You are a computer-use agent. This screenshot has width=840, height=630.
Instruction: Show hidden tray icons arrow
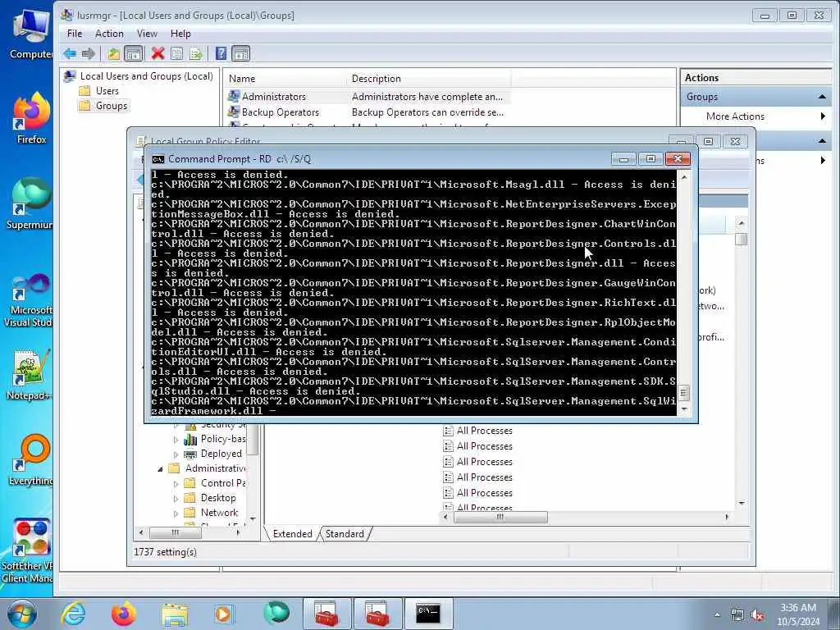(717, 615)
